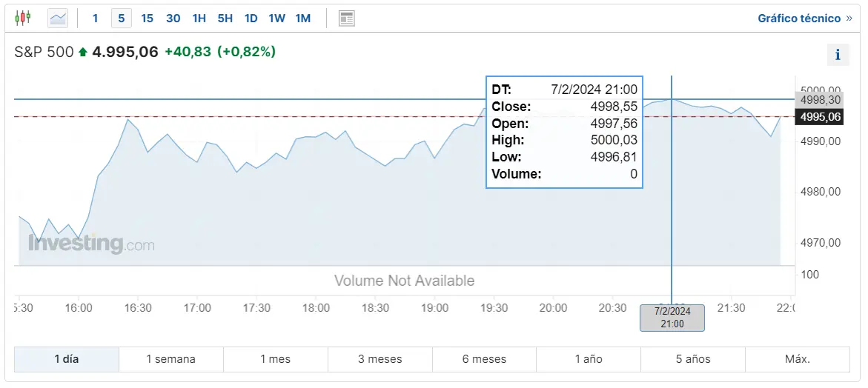Choose the 30 minute interval
The height and width of the screenshot is (388, 868).
[173, 19]
